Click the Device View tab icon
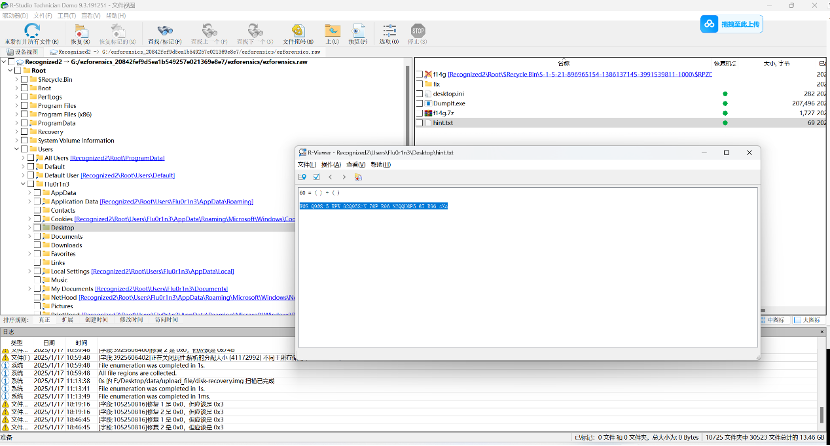Image resolution: width=830 pixels, height=446 pixels. coord(10,52)
